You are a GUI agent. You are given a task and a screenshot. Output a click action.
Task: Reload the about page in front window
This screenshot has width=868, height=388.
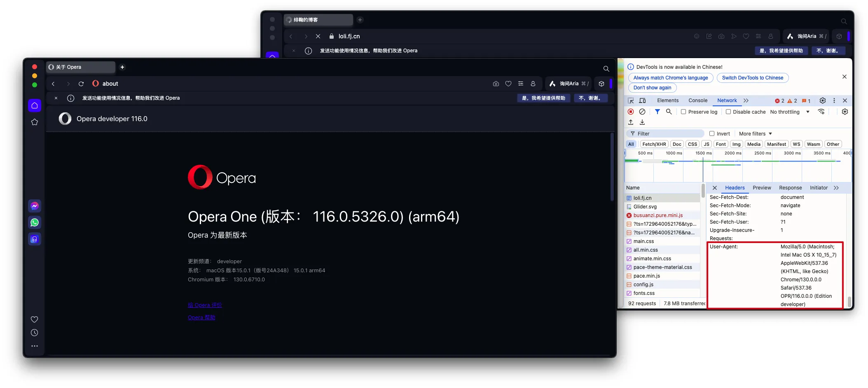81,84
